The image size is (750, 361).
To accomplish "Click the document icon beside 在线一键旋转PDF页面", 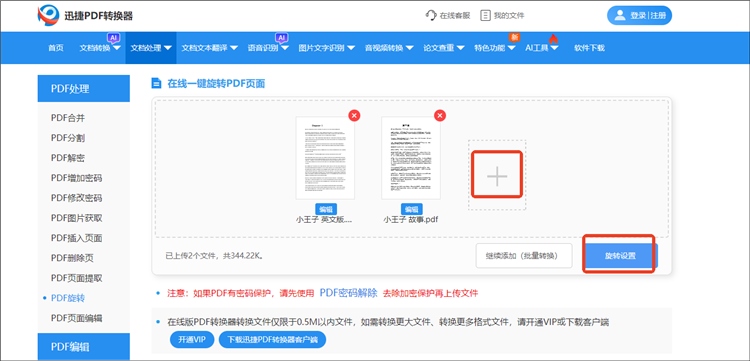I will (156, 84).
